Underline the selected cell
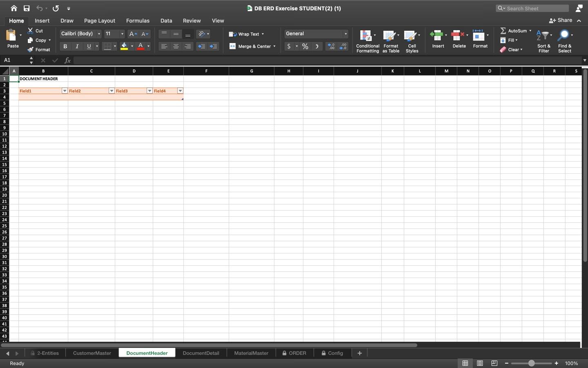 point(88,46)
